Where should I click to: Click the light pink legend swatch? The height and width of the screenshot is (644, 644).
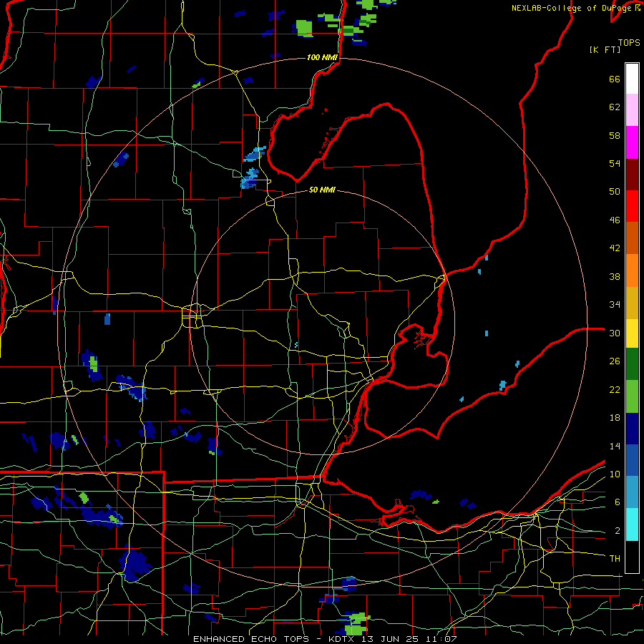coord(632,109)
